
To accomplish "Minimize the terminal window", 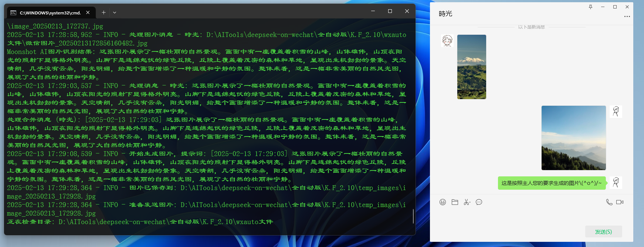I will pyautogui.click(x=373, y=11).
